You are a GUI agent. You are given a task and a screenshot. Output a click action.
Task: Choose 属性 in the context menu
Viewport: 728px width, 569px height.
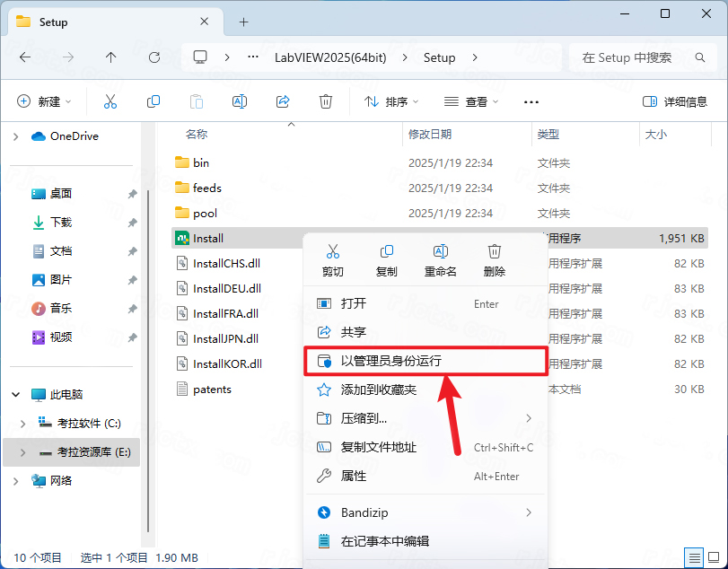click(425, 477)
